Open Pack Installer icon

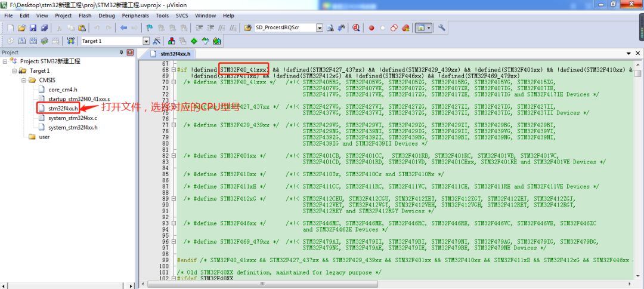[217, 41]
